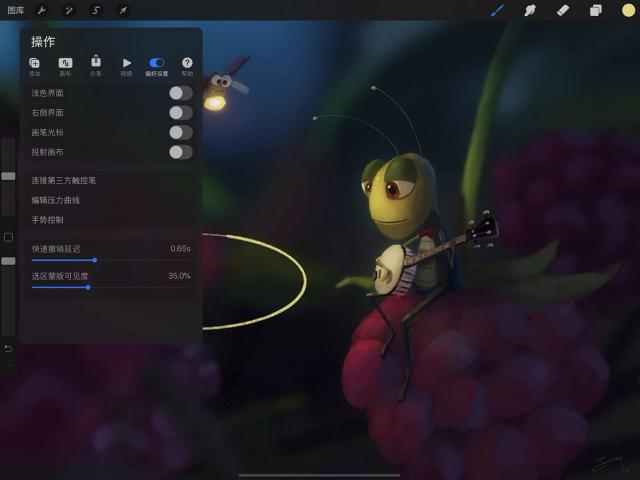The image size is (640, 480).
Task: Click the 0.65s delay value
Action: (x=180, y=248)
